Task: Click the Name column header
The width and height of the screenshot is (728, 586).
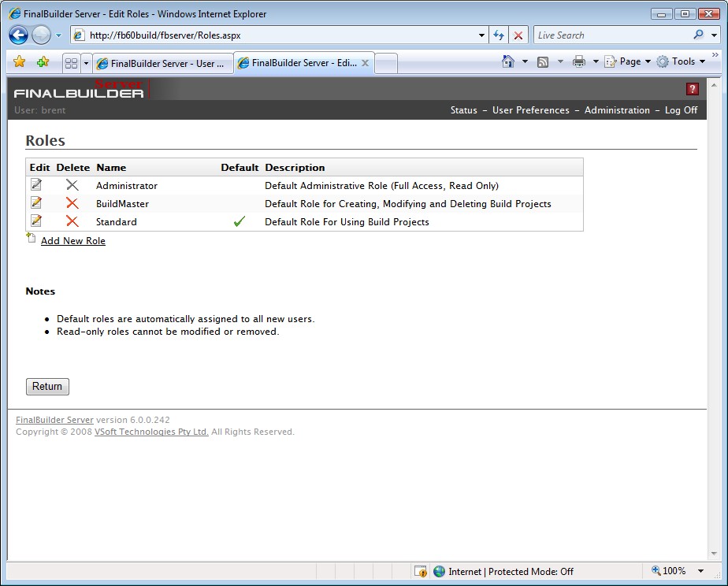Action: point(111,168)
